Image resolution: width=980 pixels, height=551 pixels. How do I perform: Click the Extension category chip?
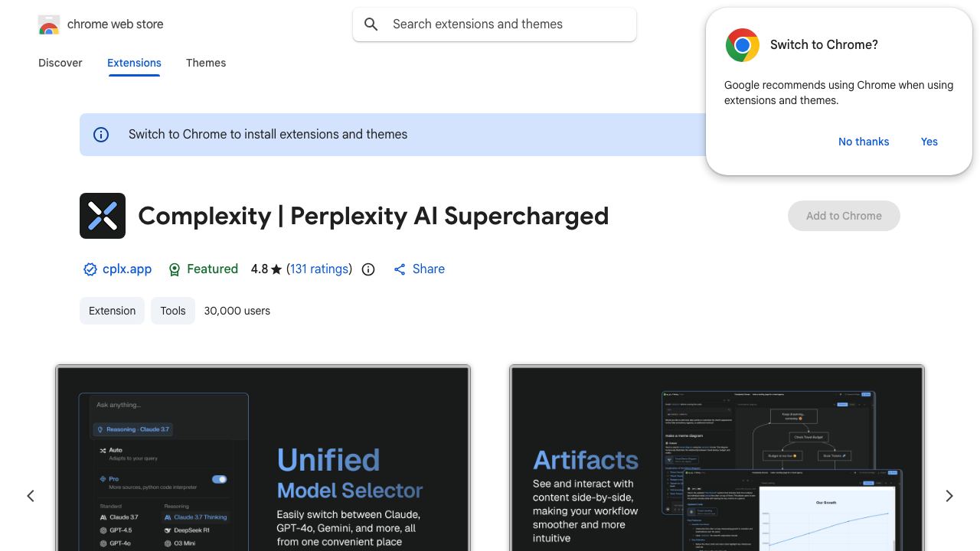[x=112, y=311]
